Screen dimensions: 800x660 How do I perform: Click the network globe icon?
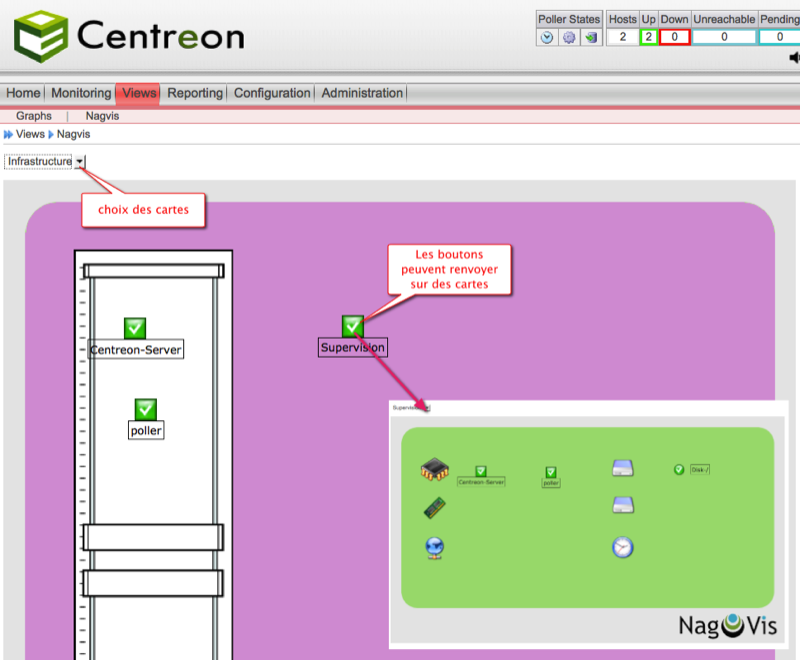coord(435,547)
